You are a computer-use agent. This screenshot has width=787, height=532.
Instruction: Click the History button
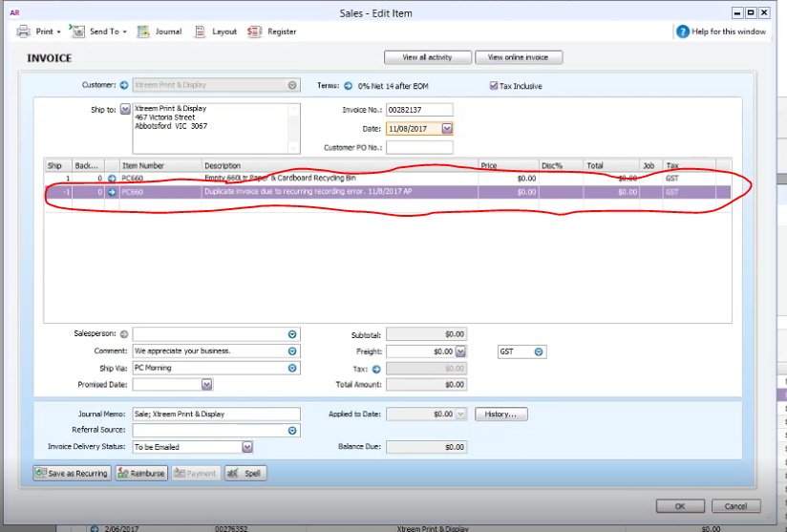point(500,415)
